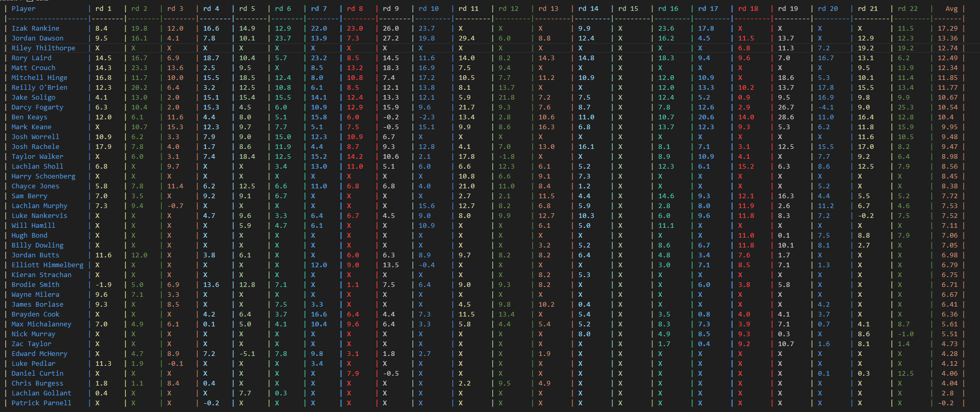Select player name 'Izak Rankine'

[x=35, y=29]
